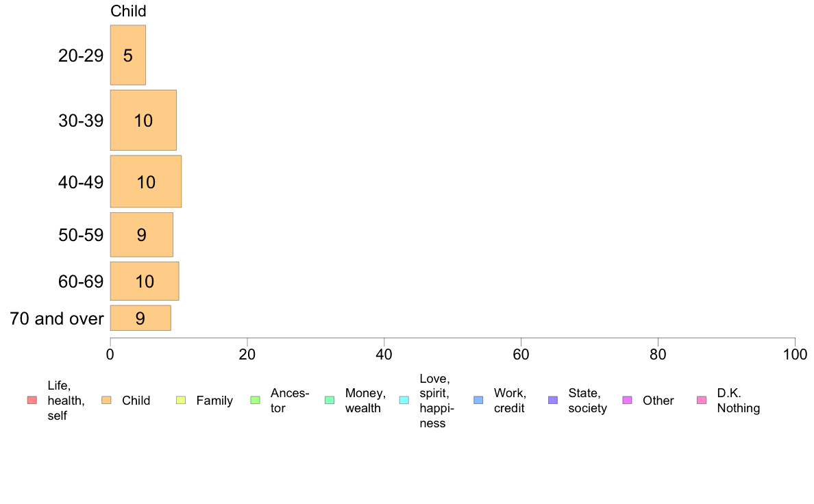Click the Love, spirit, happiness legend swatch
Image resolution: width=814 pixels, height=504 pixels.
point(404,400)
